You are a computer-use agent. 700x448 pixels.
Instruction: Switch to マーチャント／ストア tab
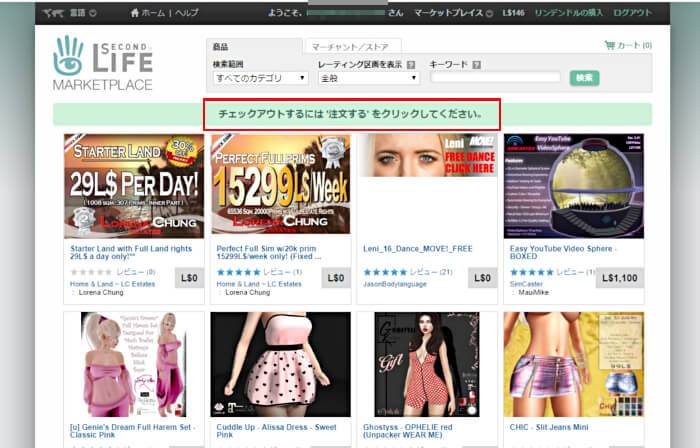pos(352,47)
